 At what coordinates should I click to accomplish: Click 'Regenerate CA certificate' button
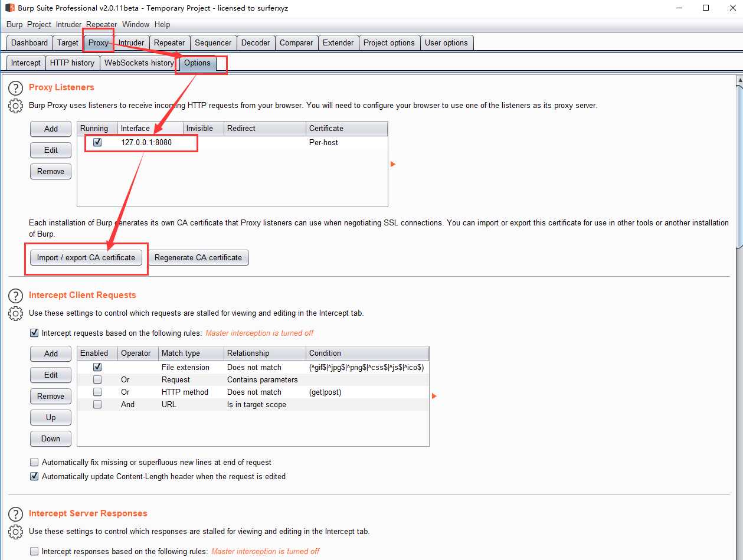198,257
